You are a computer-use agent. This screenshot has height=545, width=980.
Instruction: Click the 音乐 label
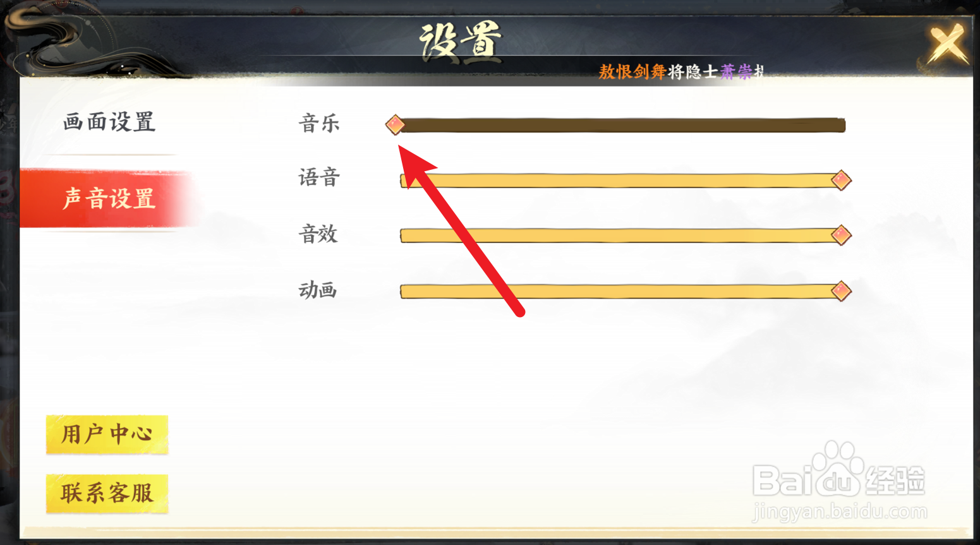click(319, 123)
